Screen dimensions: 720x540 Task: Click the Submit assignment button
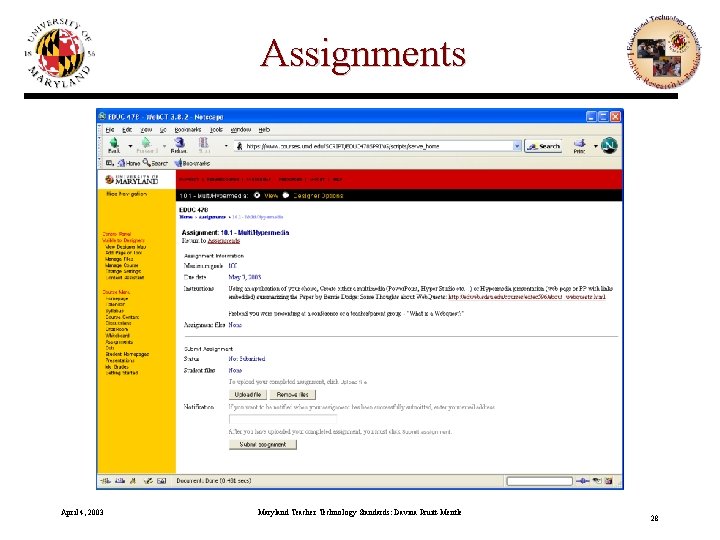pyautogui.click(x=263, y=444)
